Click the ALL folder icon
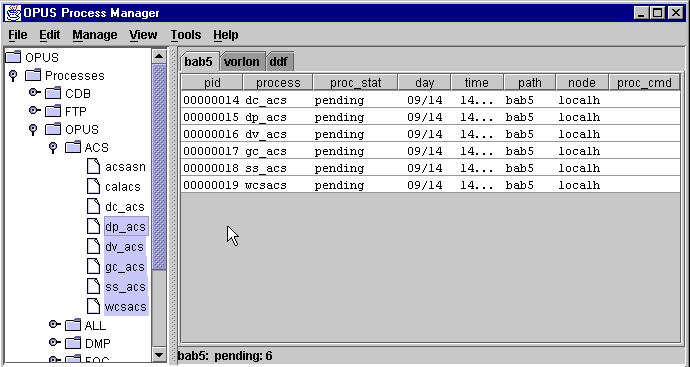This screenshot has height=367, width=690. 73,325
